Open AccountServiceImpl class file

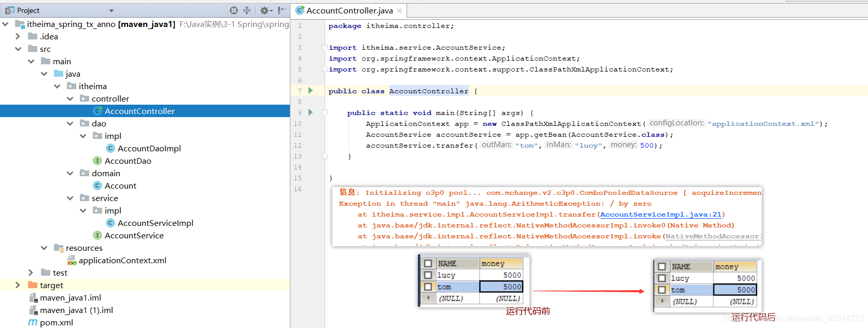[x=156, y=223]
